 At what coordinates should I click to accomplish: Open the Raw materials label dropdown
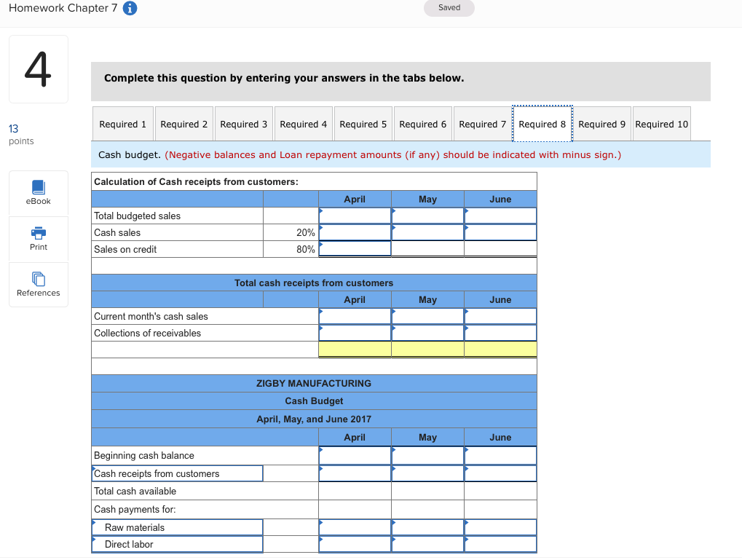coord(178,527)
